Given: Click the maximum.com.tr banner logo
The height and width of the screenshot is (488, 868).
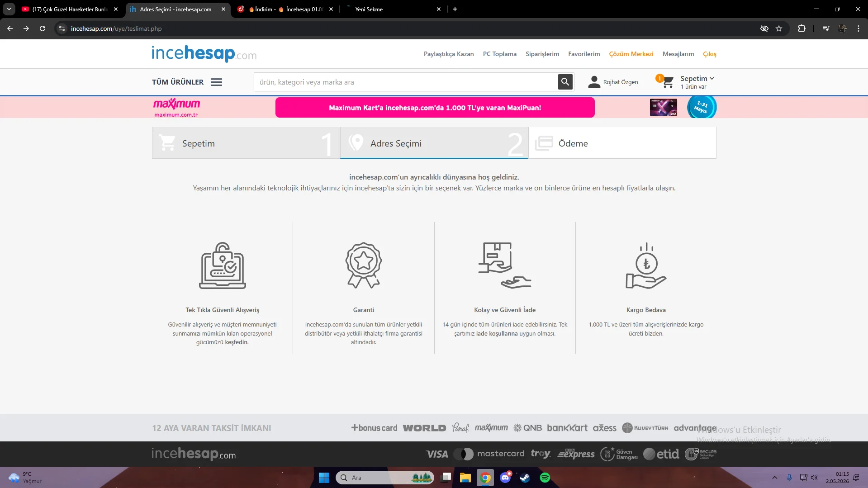Looking at the screenshot, I should pos(176,108).
